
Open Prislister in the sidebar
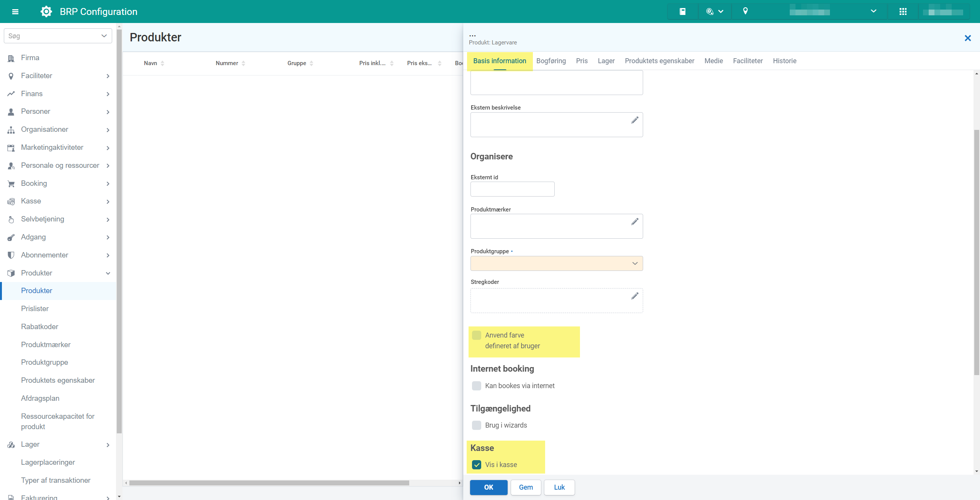coord(35,309)
